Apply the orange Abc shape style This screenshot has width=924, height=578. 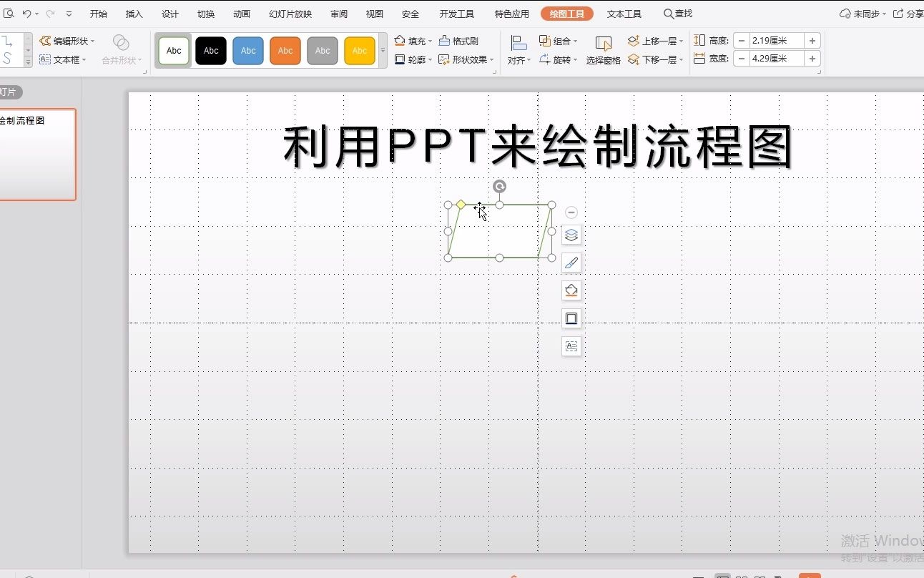tap(285, 51)
